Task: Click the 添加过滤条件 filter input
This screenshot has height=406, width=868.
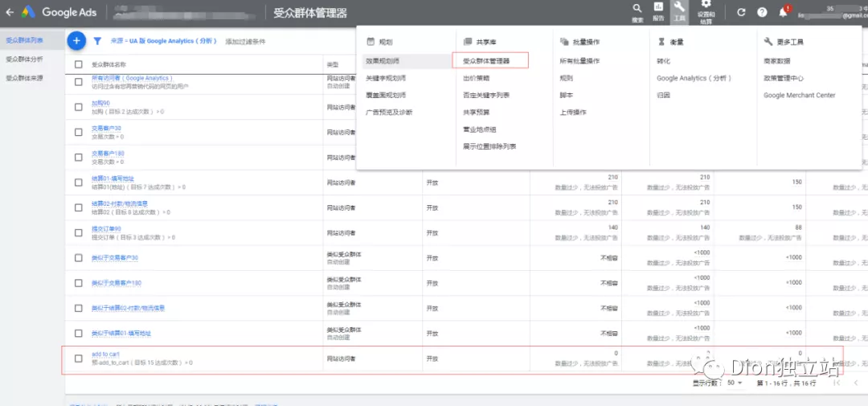Action: (x=245, y=42)
